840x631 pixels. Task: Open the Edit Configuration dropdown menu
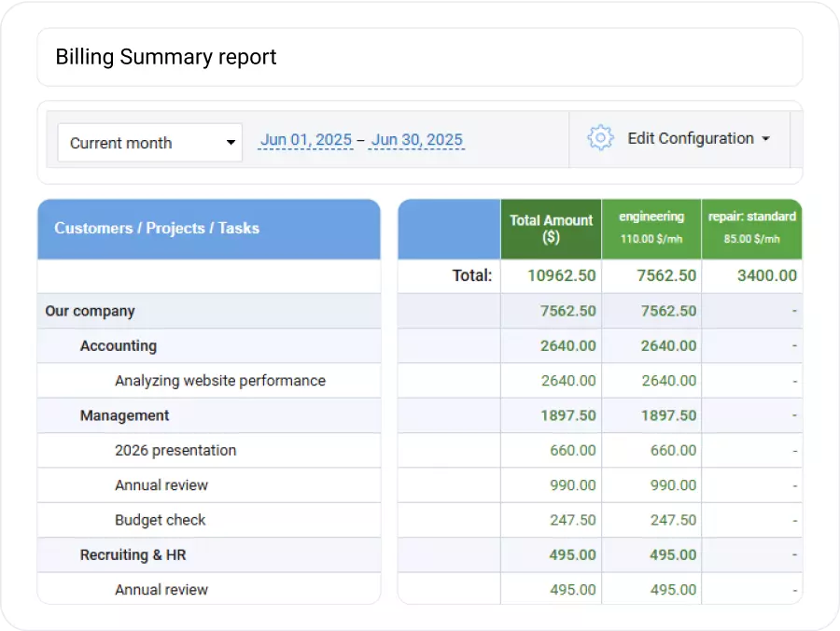(699, 139)
